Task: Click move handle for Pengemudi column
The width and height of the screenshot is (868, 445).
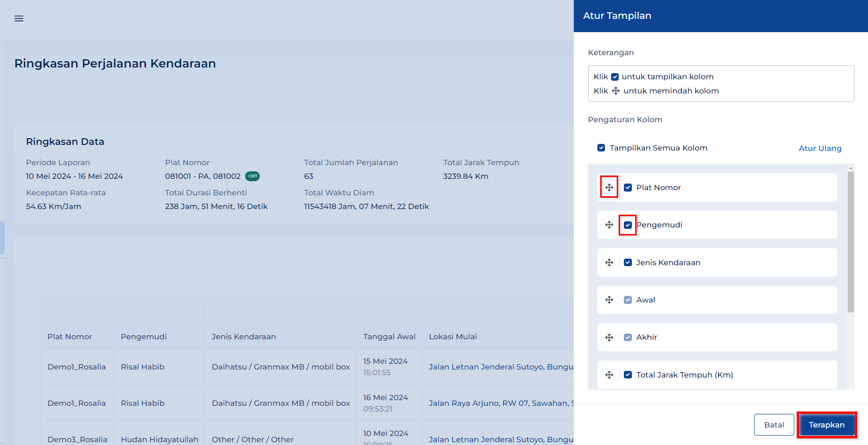Action: point(609,225)
